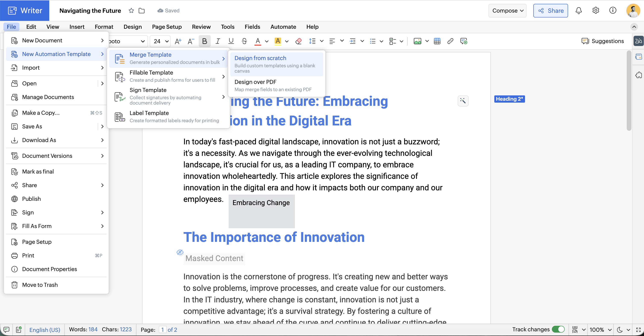Click the Insert Table icon

437,41
